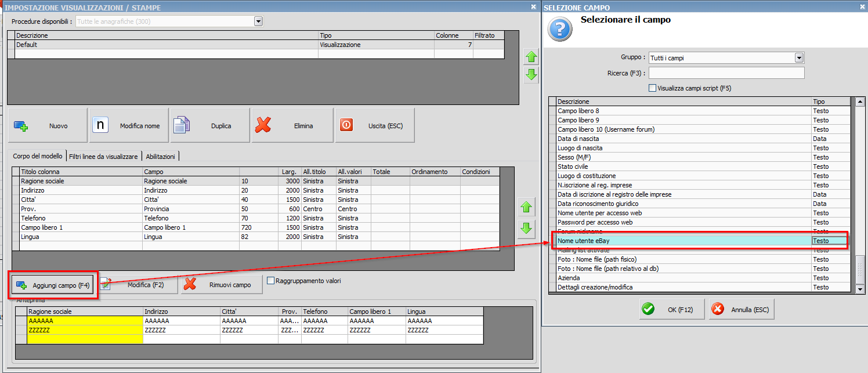
Task: Select the Telefono column row
Action: pyautogui.click(x=256, y=218)
